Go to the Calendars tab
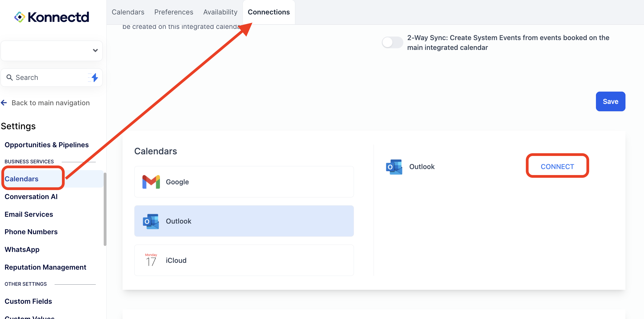644x319 pixels. tap(128, 12)
